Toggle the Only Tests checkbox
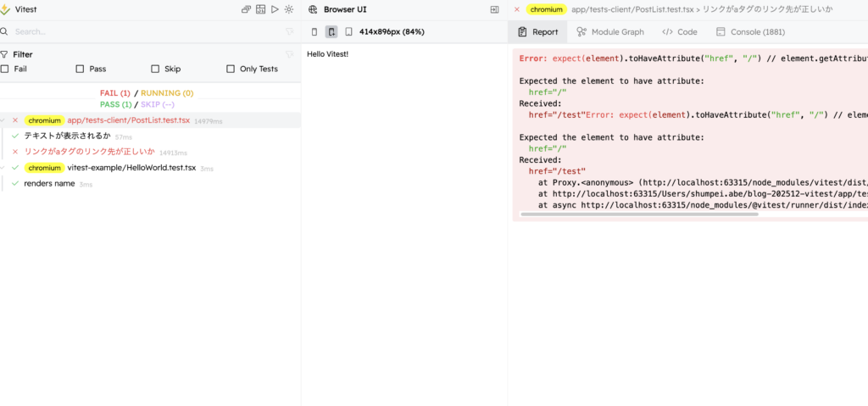 click(231, 69)
